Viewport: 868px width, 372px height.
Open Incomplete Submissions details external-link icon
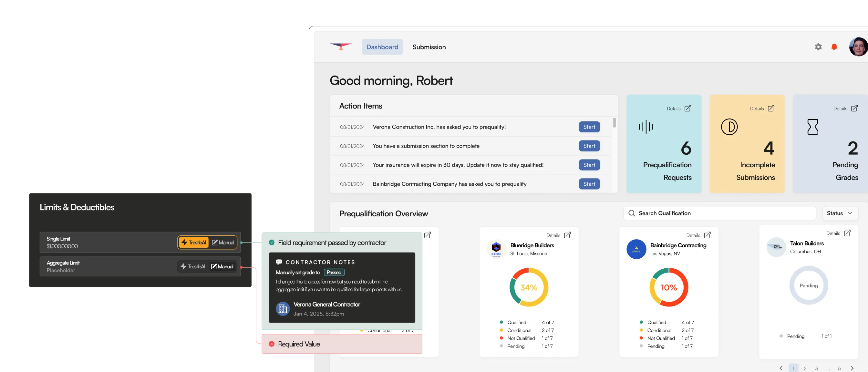[x=771, y=108]
